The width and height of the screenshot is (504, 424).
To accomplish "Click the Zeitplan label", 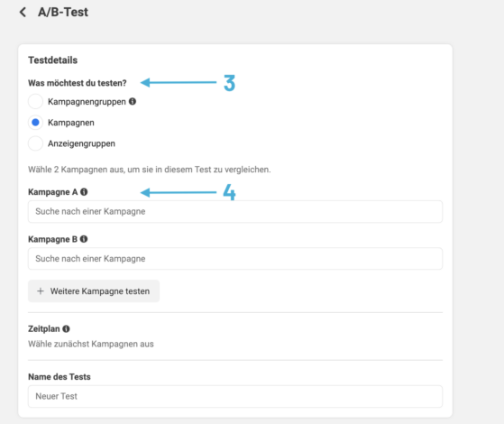I will tap(44, 328).
